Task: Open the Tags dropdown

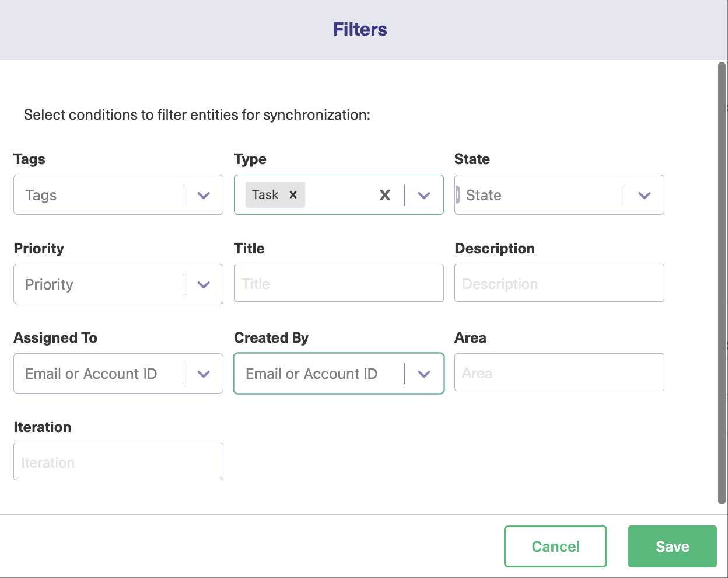Action: (204, 195)
